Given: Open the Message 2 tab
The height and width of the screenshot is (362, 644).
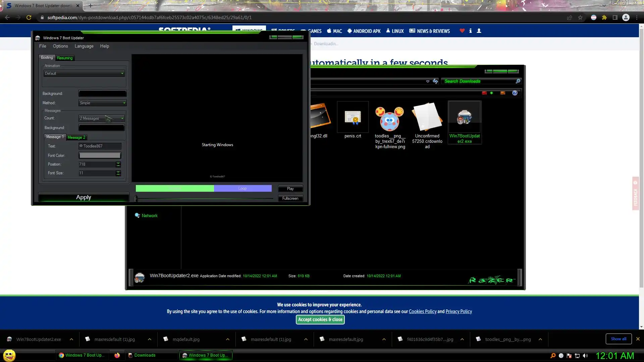Looking at the screenshot, I should 76,137.
